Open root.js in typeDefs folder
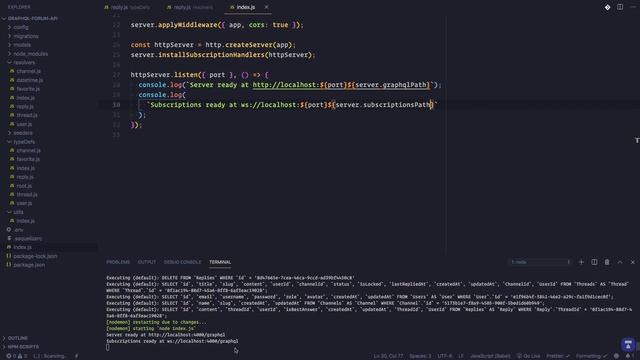 tap(24, 185)
